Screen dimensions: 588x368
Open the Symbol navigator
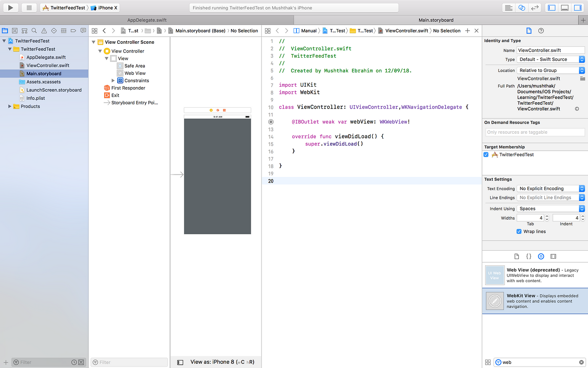click(x=24, y=31)
